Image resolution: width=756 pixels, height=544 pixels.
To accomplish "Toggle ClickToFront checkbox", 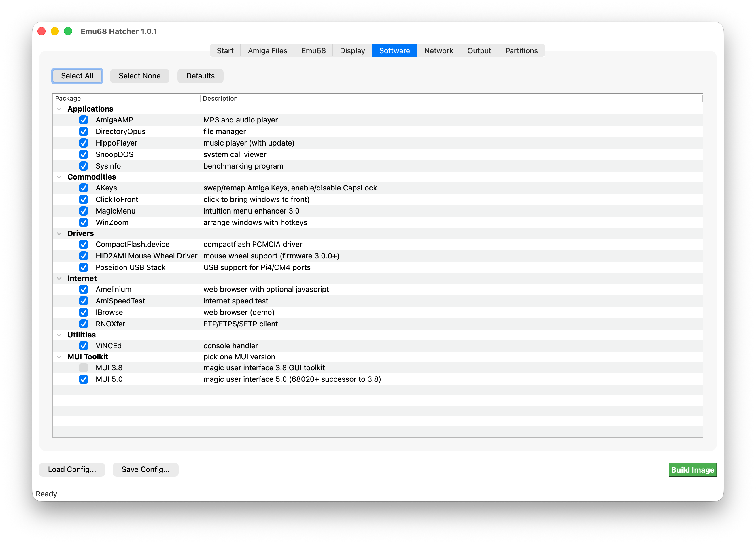I will pyautogui.click(x=83, y=199).
